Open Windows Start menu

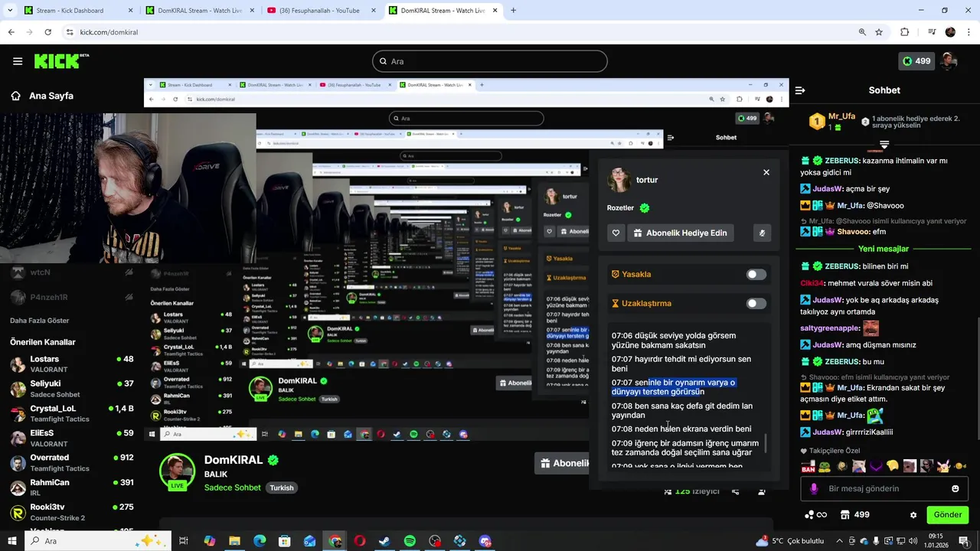[11, 541]
